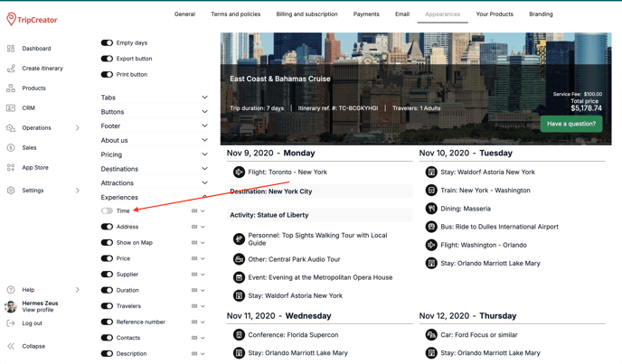Viewport: 622px width, 364px height.
Task: Click the flight icon for Toronto - New York
Action: 239,172
